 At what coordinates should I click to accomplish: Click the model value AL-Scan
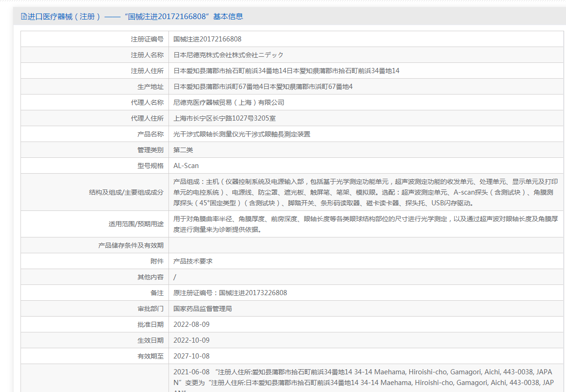pyautogui.click(x=186, y=166)
